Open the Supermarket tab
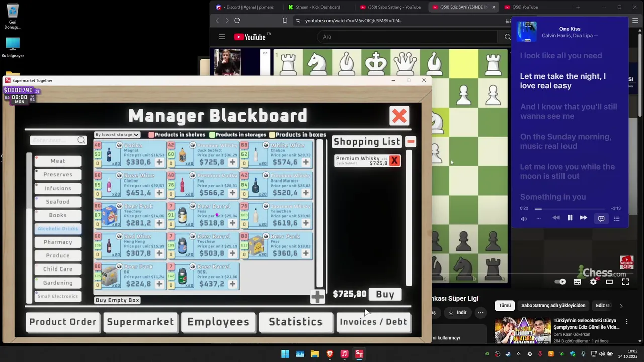Screen dimensions: 644x362 pos(140,322)
